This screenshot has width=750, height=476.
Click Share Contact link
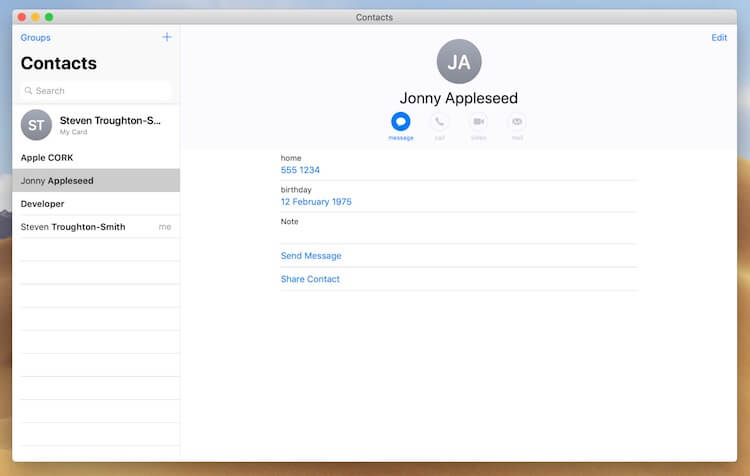[310, 279]
